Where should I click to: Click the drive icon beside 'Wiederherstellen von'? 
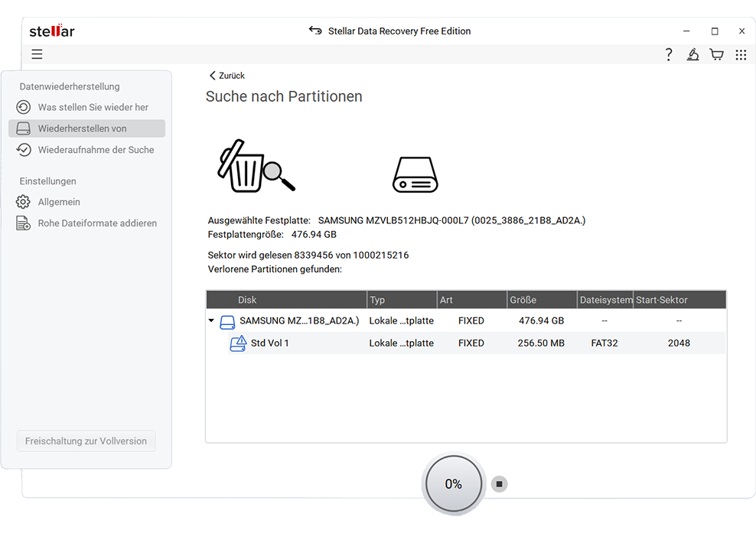pos(23,128)
